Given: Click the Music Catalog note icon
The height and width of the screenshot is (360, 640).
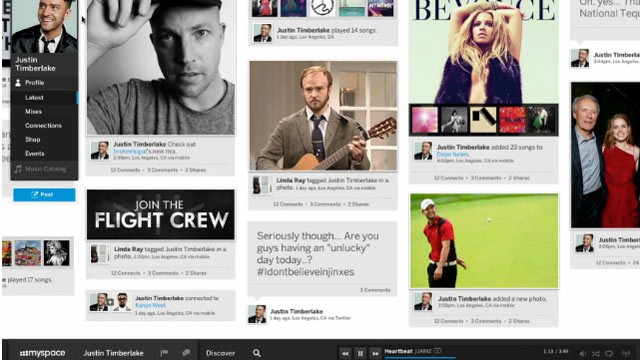Looking at the screenshot, I should [18, 169].
